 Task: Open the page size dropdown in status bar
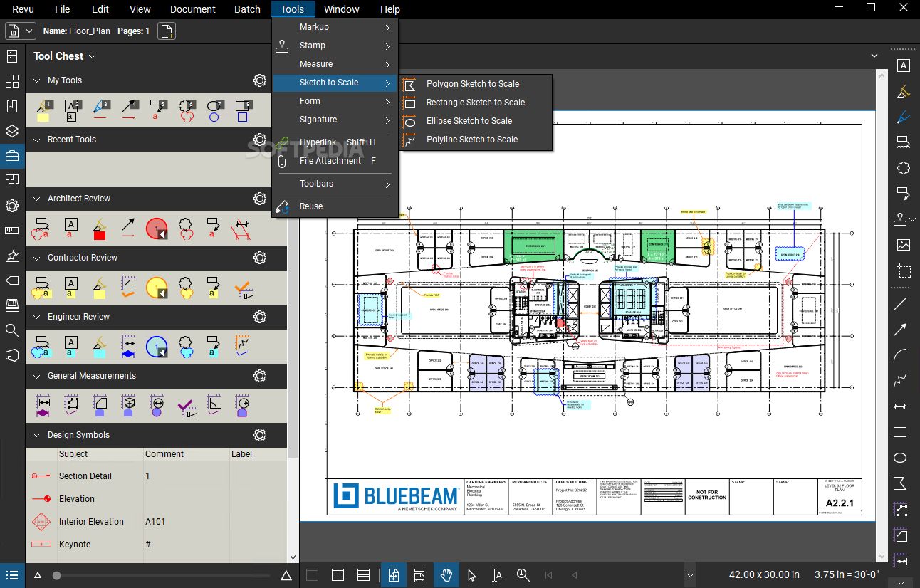tap(689, 575)
